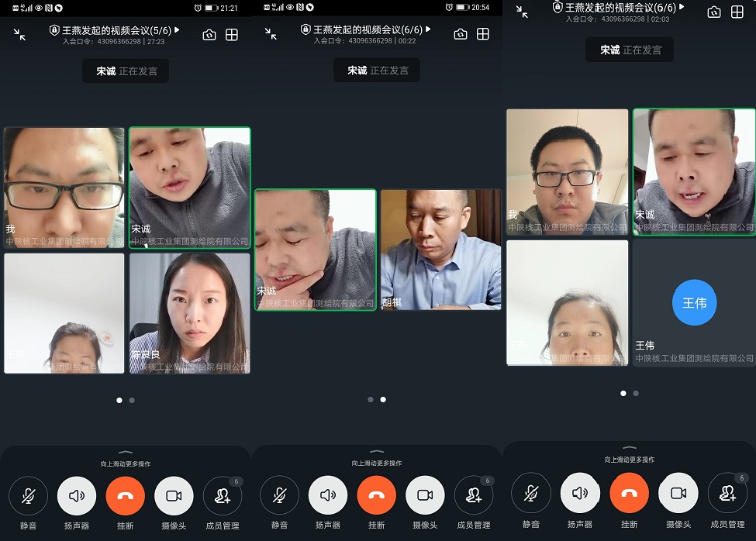The image size is (756, 541).
Task: Expand the title arrow in the 02:03 meeting
Action: 682,7
